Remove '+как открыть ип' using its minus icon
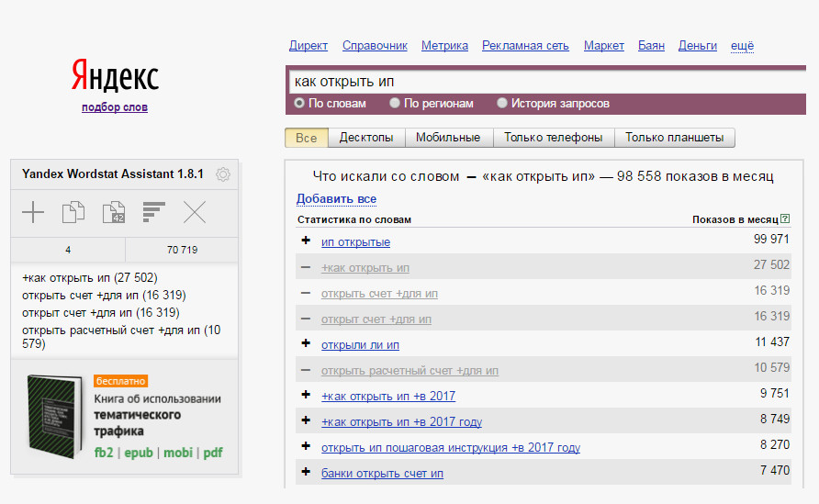819x504 pixels. point(306,266)
